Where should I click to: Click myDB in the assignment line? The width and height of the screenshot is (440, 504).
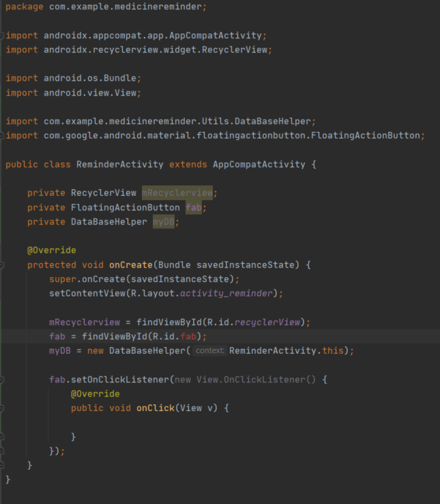(x=60, y=350)
